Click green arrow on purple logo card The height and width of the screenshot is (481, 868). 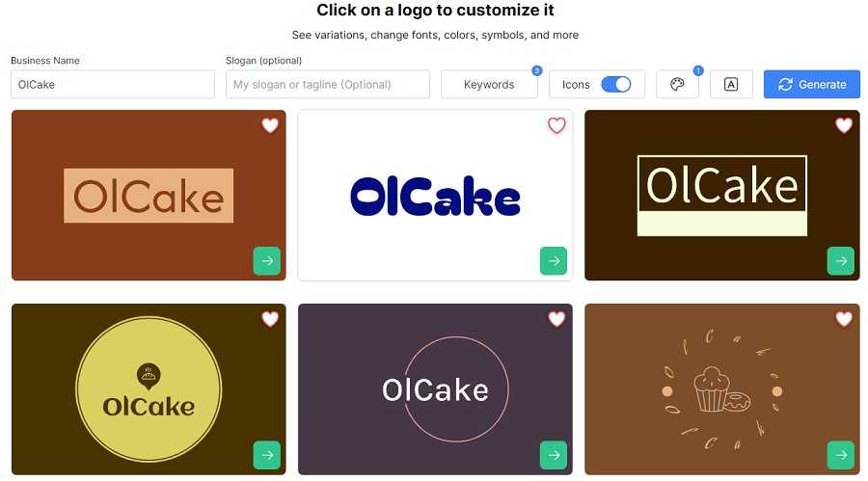click(554, 455)
